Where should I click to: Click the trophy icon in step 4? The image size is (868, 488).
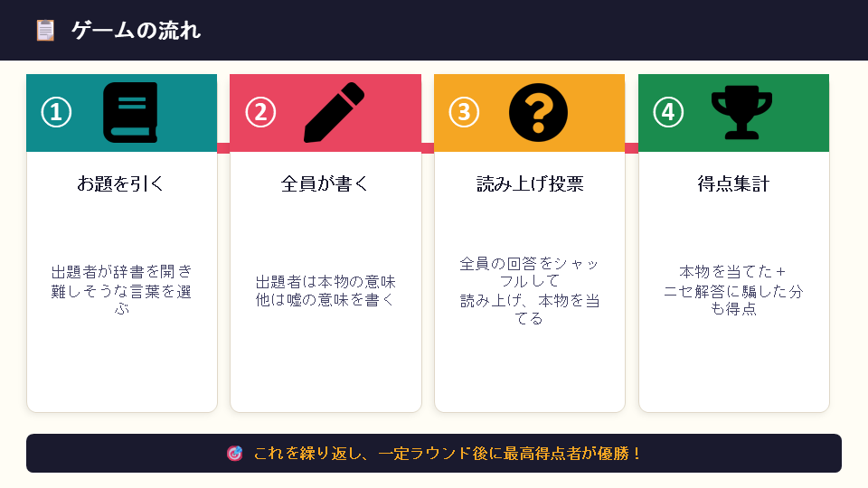pos(741,113)
